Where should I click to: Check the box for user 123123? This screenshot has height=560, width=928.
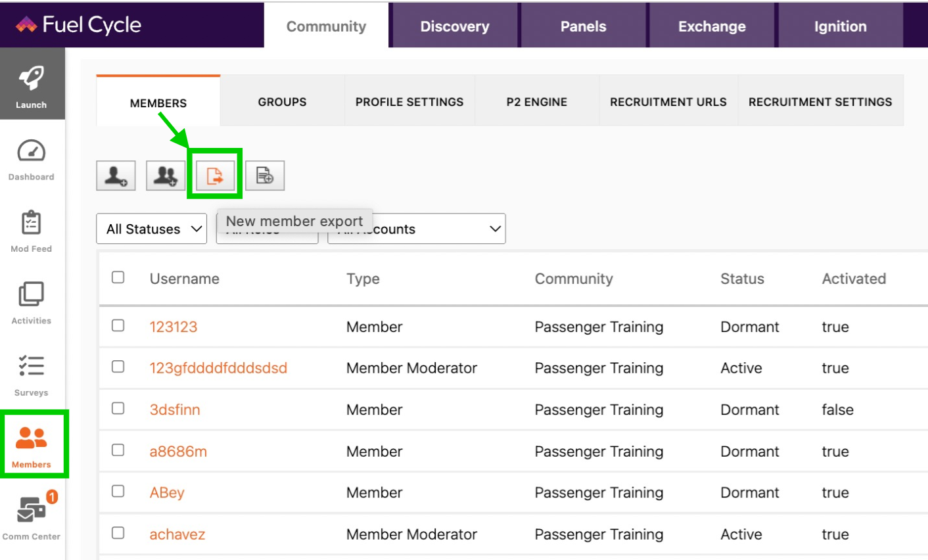tap(118, 325)
